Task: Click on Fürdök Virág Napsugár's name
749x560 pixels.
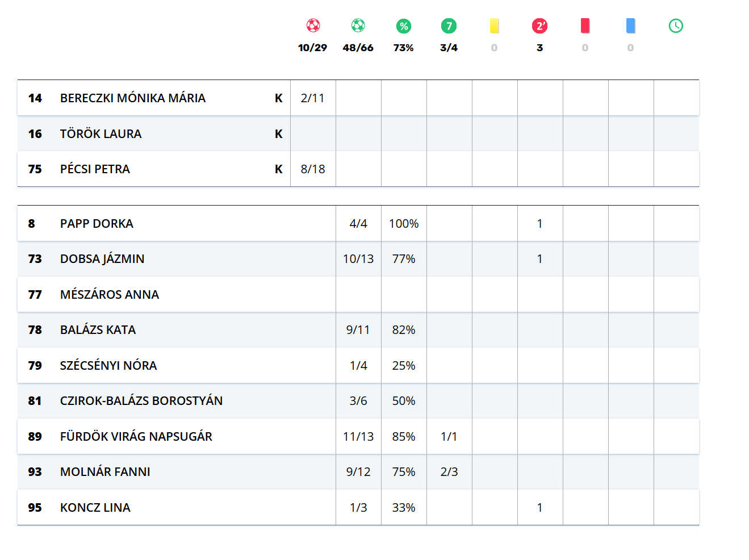Action: pos(136,437)
